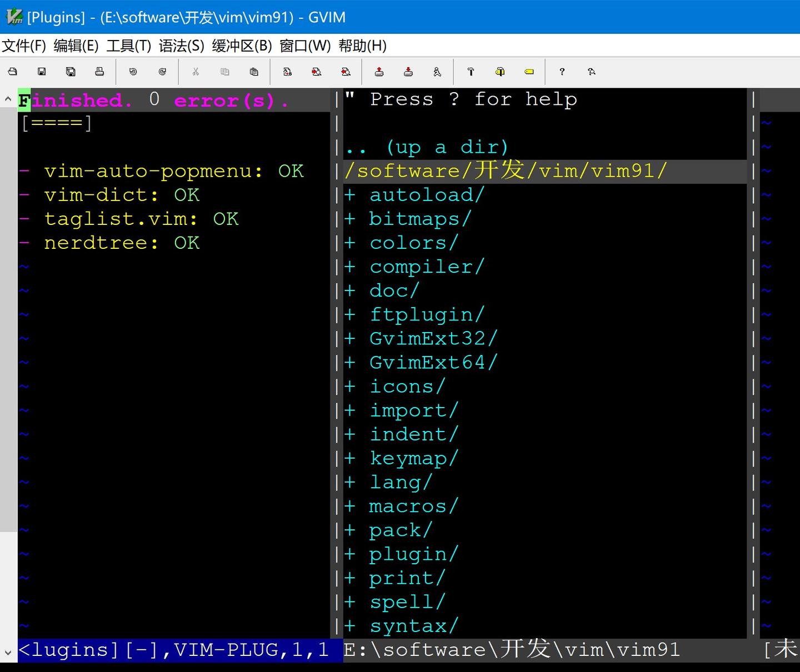The height and width of the screenshot is (672, 800).
Task: Load a session using the toolbar icon
Action: (379, 72)
